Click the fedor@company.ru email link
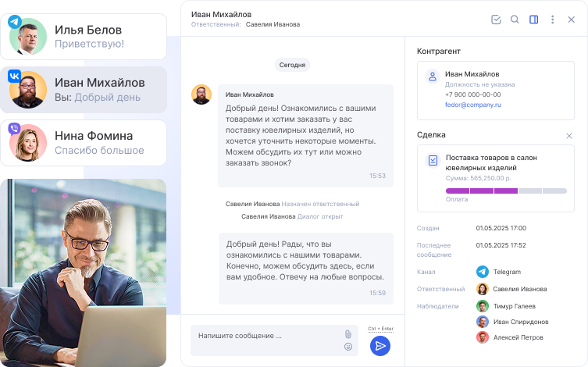 [x=473, y=104]
